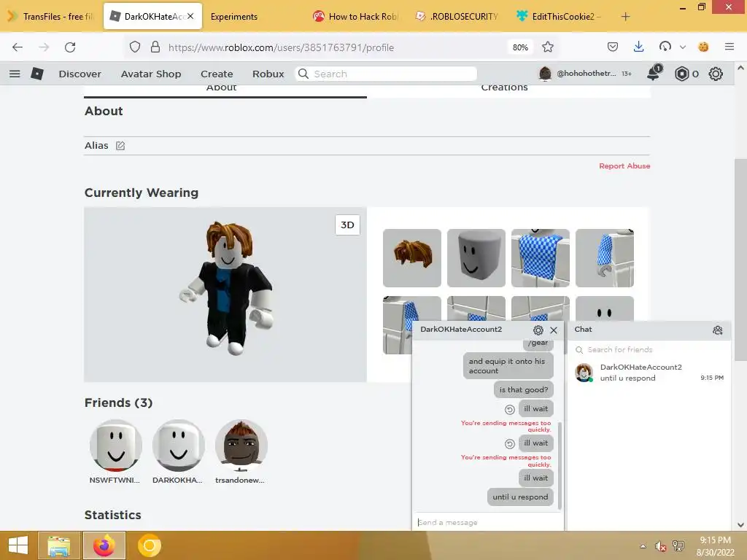Open the network tray icon
This screenshot has width=747, height=560.
[678, 546]
